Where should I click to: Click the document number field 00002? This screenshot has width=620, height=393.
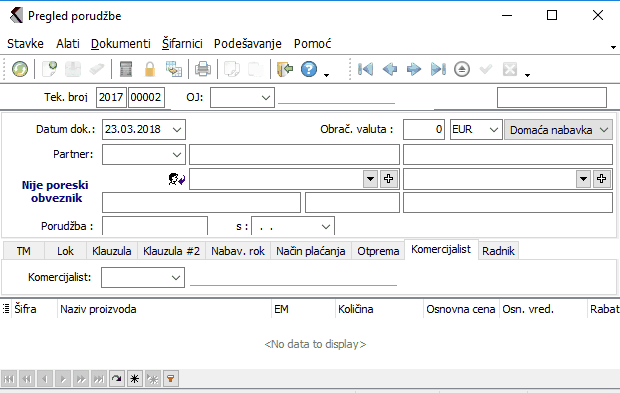pyautogui.click(x=146, y=97)
